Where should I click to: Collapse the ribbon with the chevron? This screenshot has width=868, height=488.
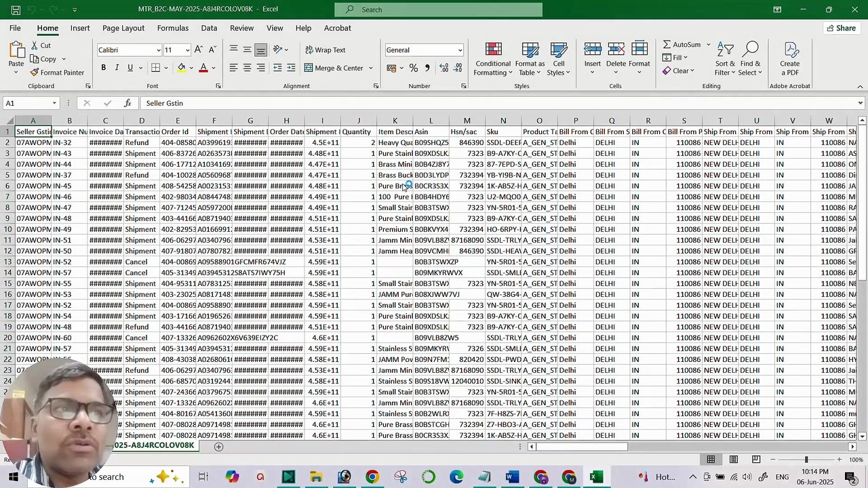pyautogui.click(x=861, y=87)
